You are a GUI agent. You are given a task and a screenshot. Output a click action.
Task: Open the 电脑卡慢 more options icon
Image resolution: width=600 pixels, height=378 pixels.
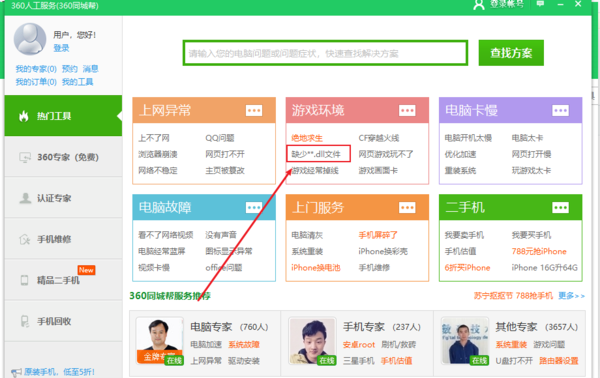pos(560,111)
